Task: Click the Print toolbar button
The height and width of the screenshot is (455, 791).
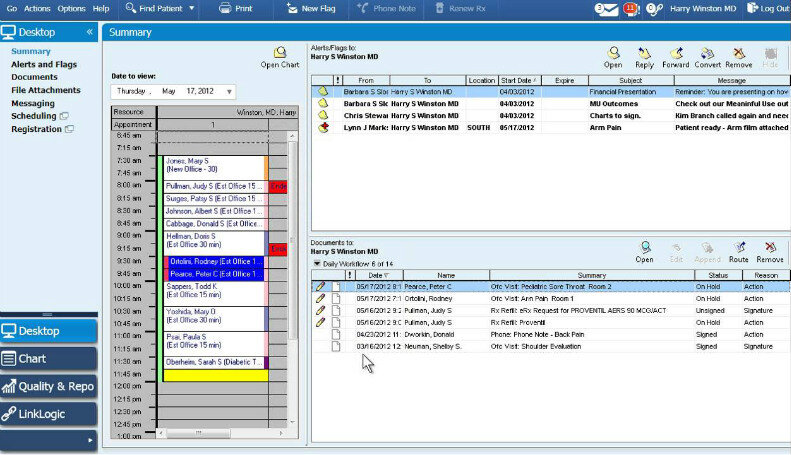Action: 235,8
